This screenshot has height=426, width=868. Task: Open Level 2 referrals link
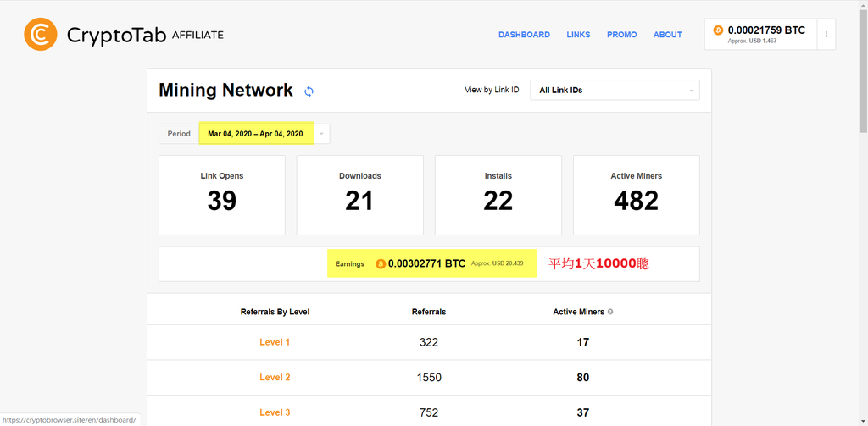point(275,378)
